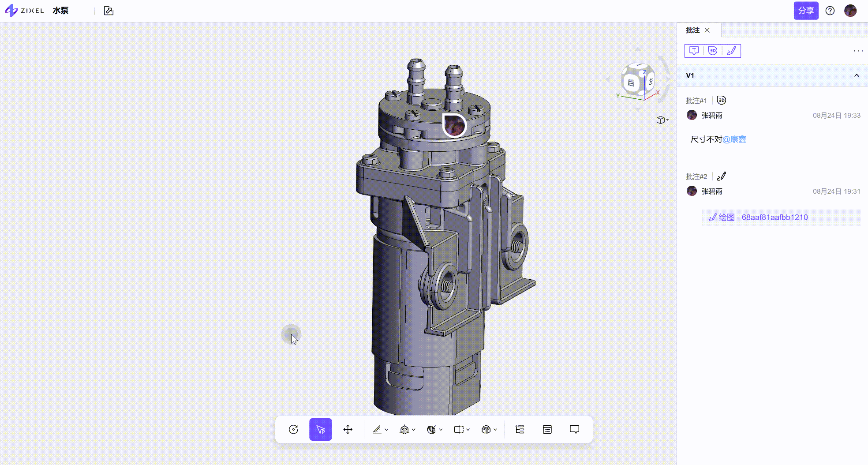Close the 批注 tab
Screen dimensions: 868x465
pyautogui.click(x=707, y=30)
